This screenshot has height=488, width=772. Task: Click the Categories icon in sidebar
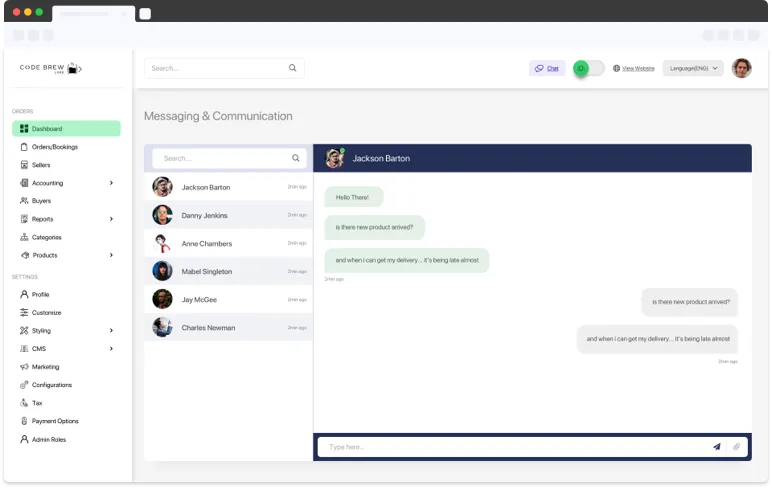tap(24, 237)
